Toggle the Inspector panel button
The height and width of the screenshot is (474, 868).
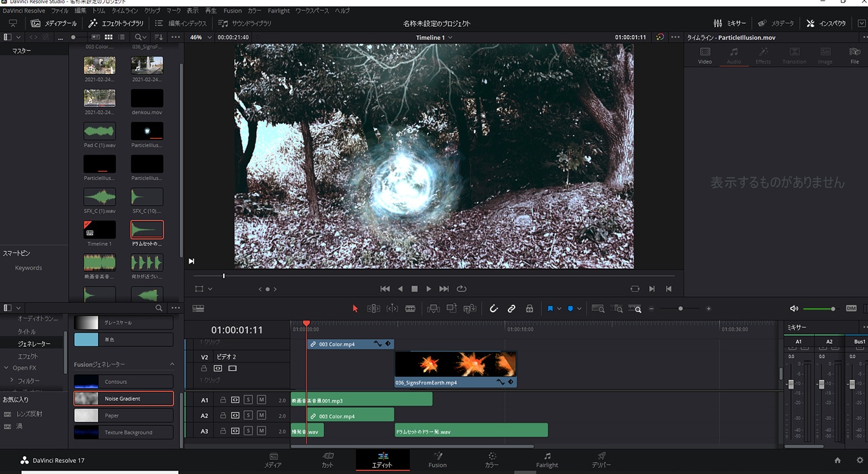[826, 24]
